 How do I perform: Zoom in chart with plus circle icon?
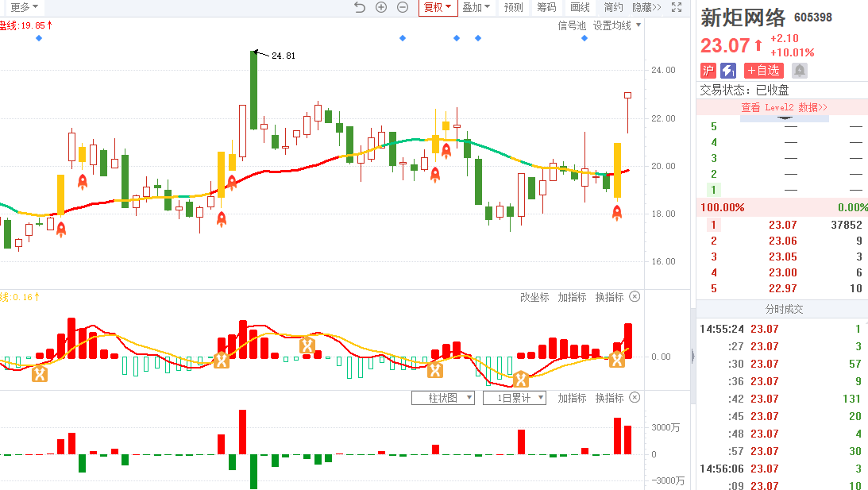click(x=381, y=7)
